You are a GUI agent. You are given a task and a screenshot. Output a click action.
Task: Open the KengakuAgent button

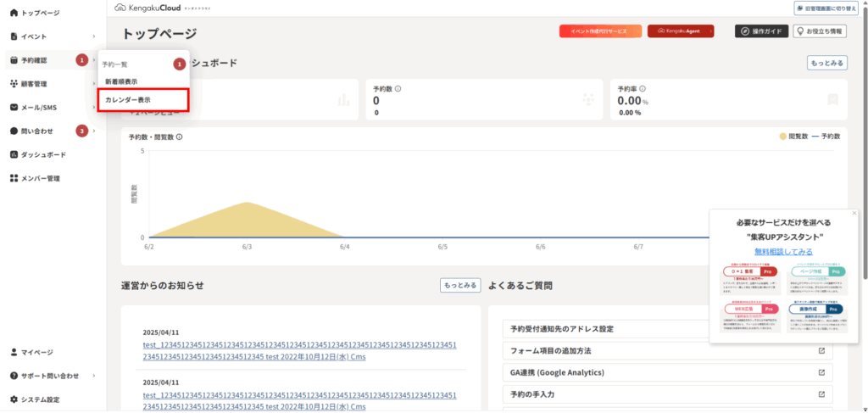[x=681, y=31]
